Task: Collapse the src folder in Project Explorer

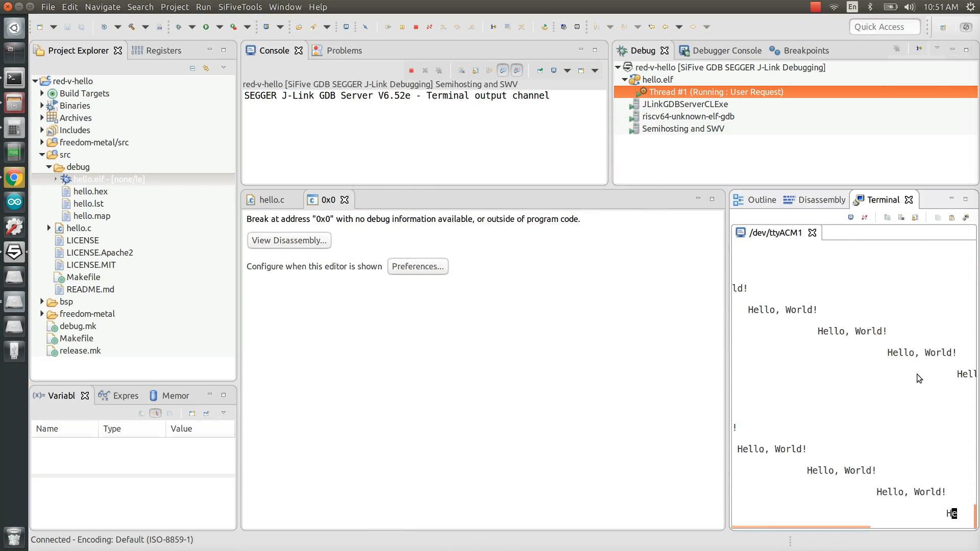Action: 42,155
